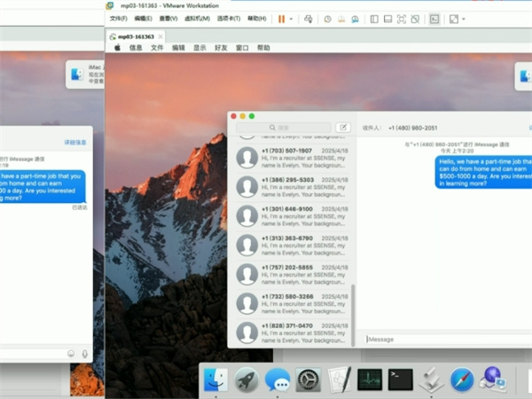
Task: Open the 好友 menu in Messages
Action: coord(221,48)
